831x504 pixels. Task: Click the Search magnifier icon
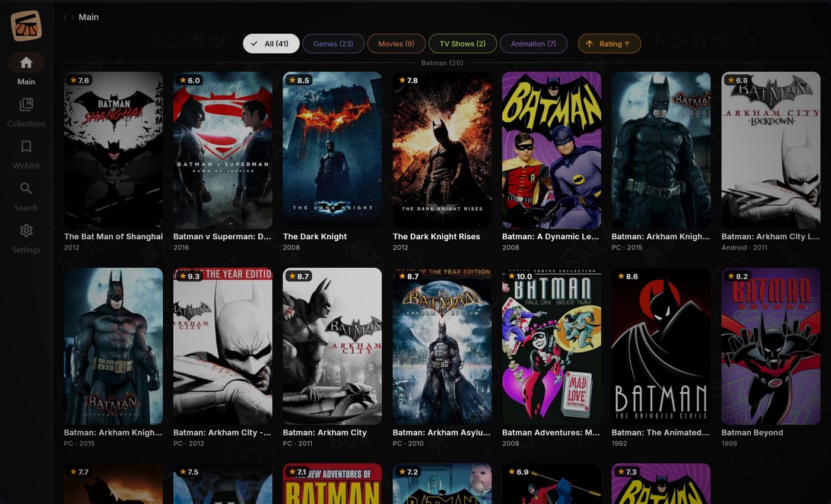pyautogui.click(x=26, y=188)
